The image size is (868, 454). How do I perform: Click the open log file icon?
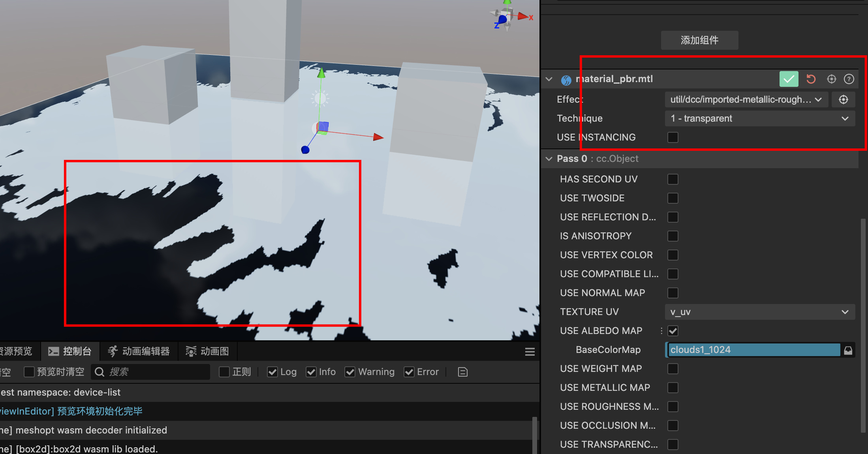[462, 372]
